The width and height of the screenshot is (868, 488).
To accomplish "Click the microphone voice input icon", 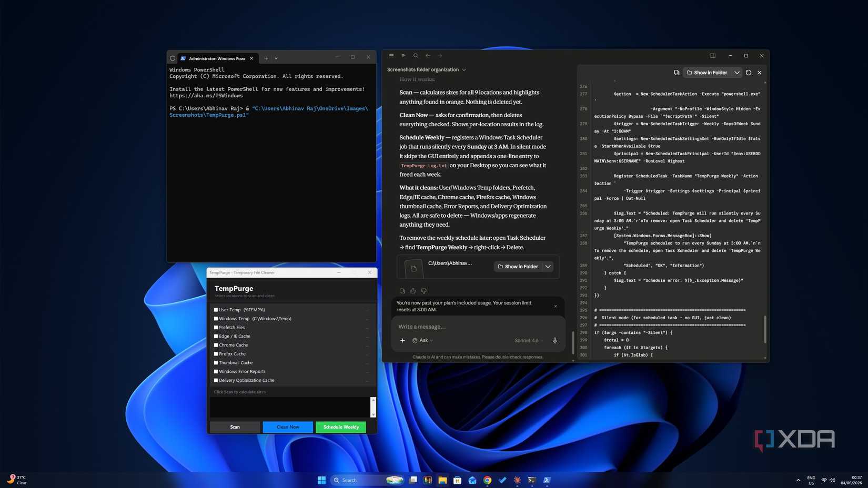I will tap(554, 340).
